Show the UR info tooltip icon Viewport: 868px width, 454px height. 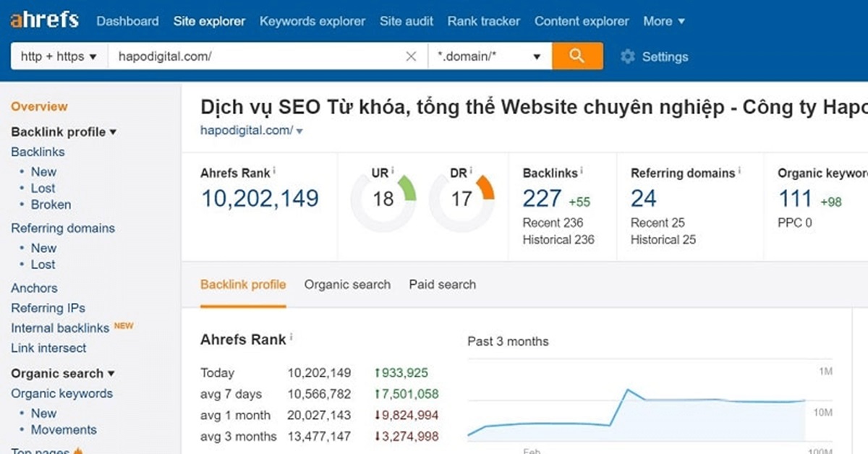tap(393, 171)
